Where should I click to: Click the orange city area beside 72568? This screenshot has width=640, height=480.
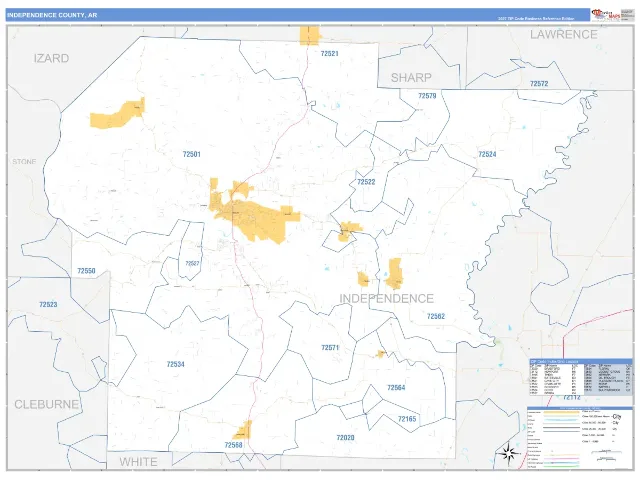(243, 430)
